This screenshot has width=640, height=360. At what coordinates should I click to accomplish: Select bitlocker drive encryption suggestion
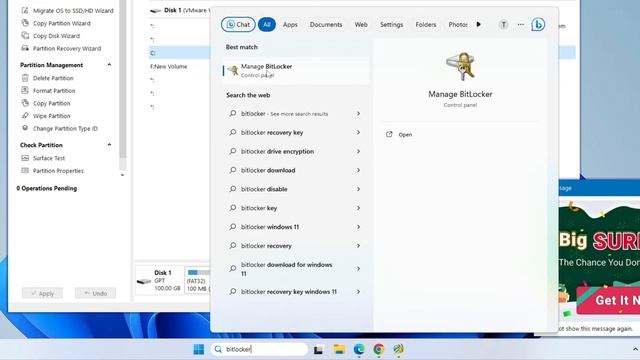tap(296, 151)
